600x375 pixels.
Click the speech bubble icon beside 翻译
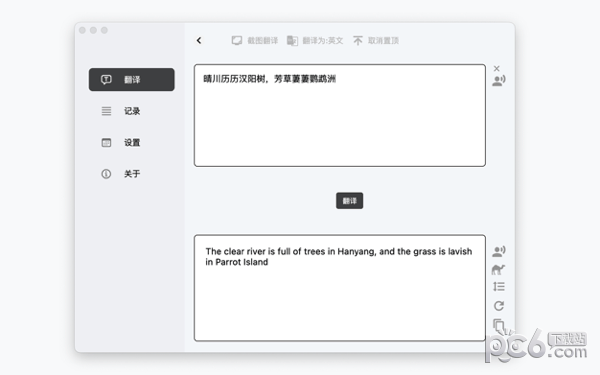pyautogui.click(x=106, y=80)
